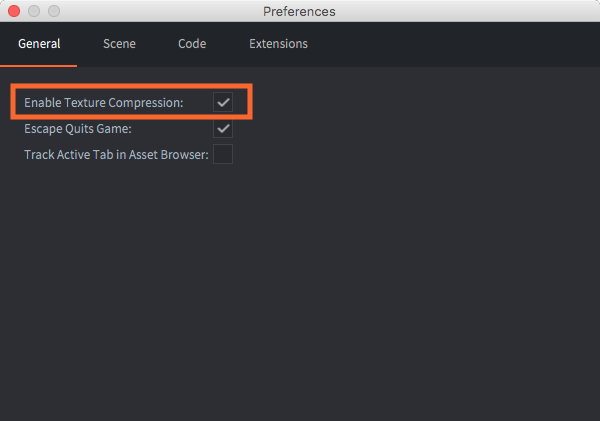
Task: Click the empty panel area below the checkboxes
Action: pyautogui.click(x=300, y=290)
